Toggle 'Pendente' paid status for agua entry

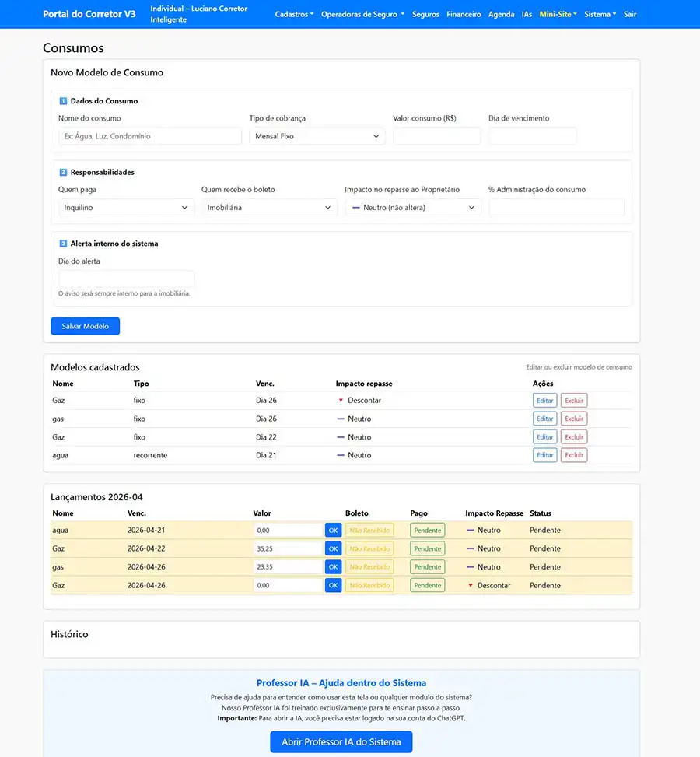tap(427, 530)
